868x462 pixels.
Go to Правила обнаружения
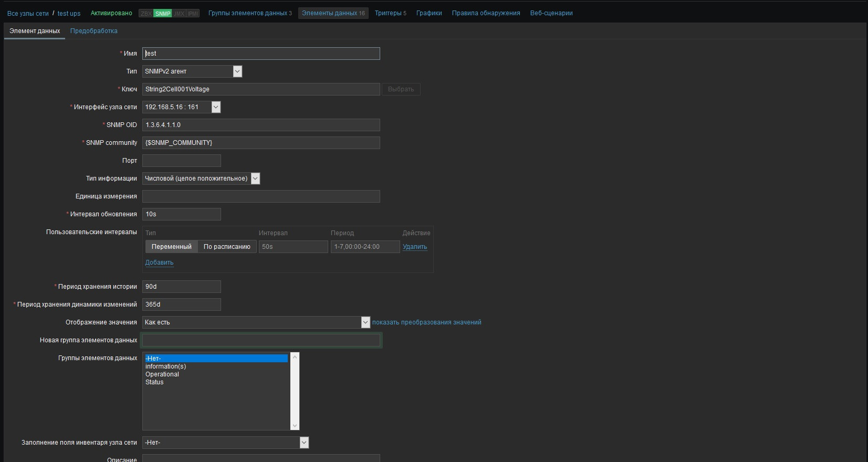point(486,13)
